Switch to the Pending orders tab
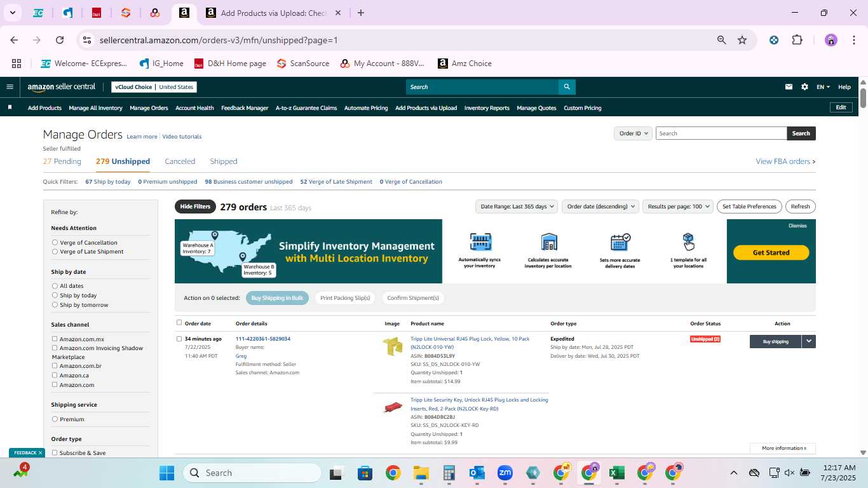868x488 pixels. point(62,161)
